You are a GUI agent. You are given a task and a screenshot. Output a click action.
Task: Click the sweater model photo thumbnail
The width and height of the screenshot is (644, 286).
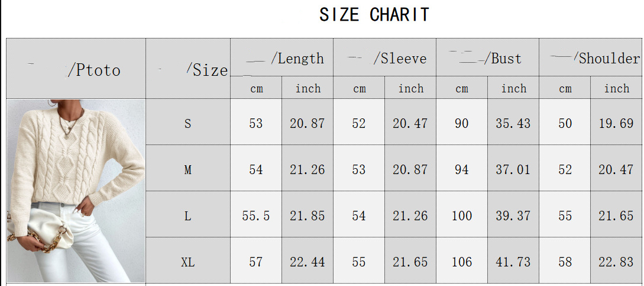(76, 191)
